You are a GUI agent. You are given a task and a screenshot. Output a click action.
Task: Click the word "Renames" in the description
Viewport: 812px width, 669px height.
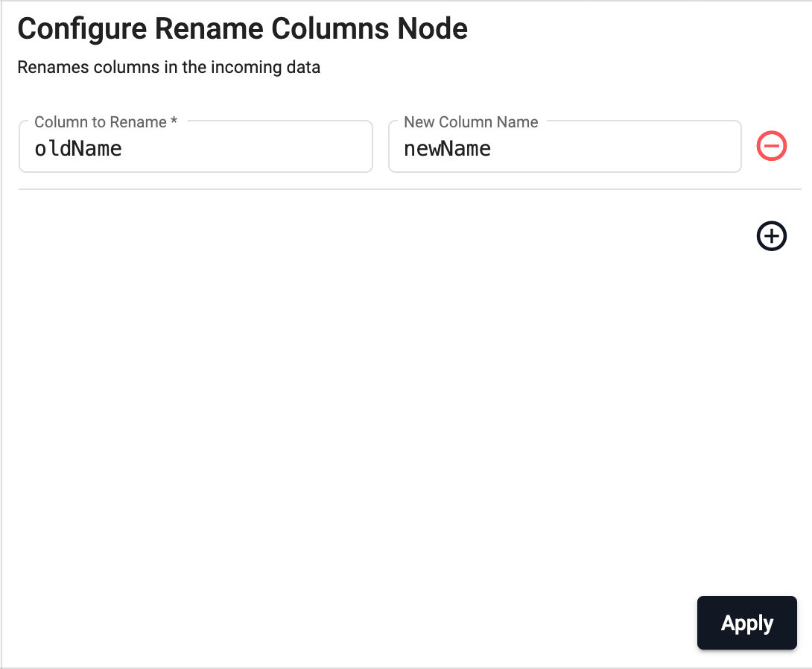click(47, 67)
